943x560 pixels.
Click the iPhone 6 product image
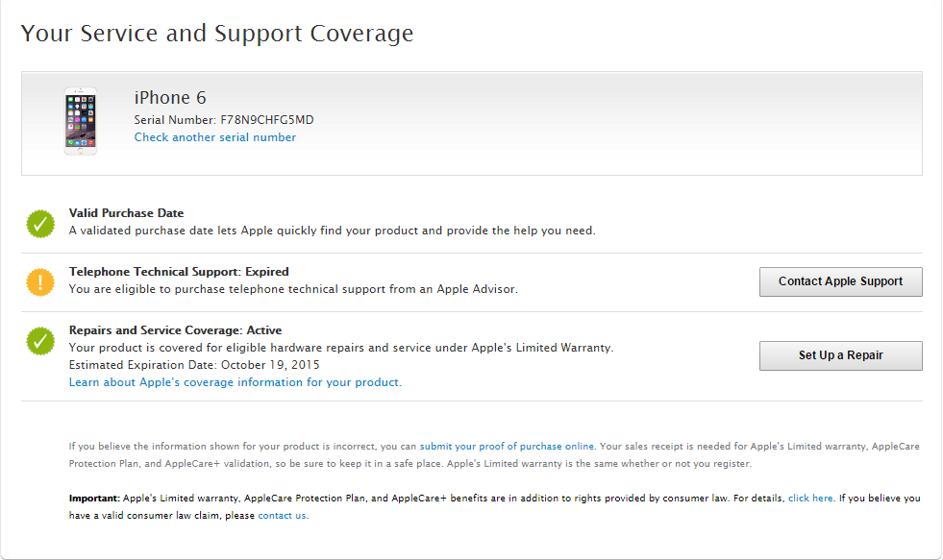click(x=81, y=121)
